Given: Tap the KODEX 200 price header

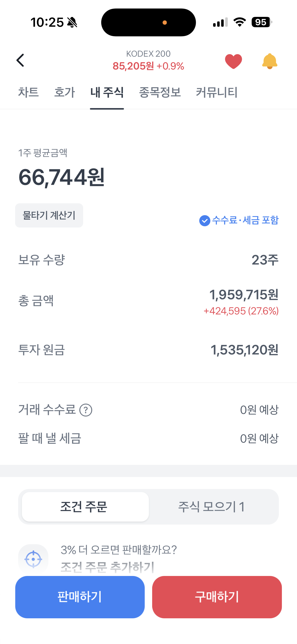Looking at the screenshot, I should [x=148, y=60].
